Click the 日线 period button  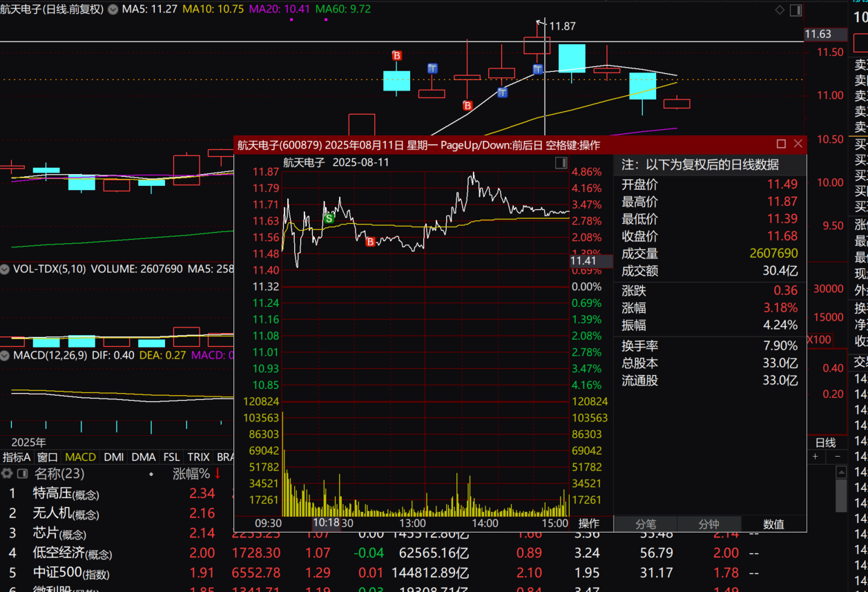pos(826,443)
